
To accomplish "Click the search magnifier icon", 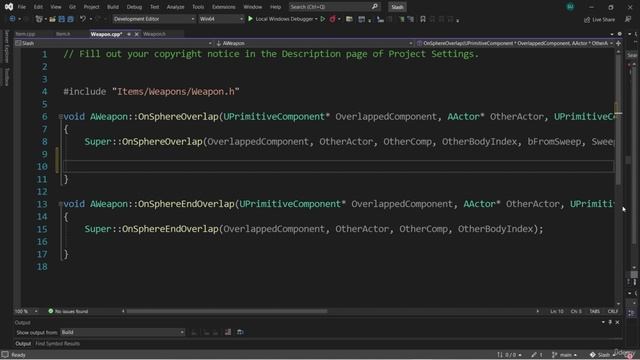I will [x=375, y=7].
